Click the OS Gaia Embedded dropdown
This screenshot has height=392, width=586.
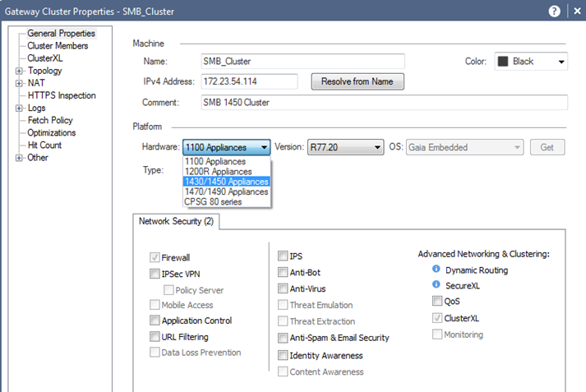[x=464, y=147]
